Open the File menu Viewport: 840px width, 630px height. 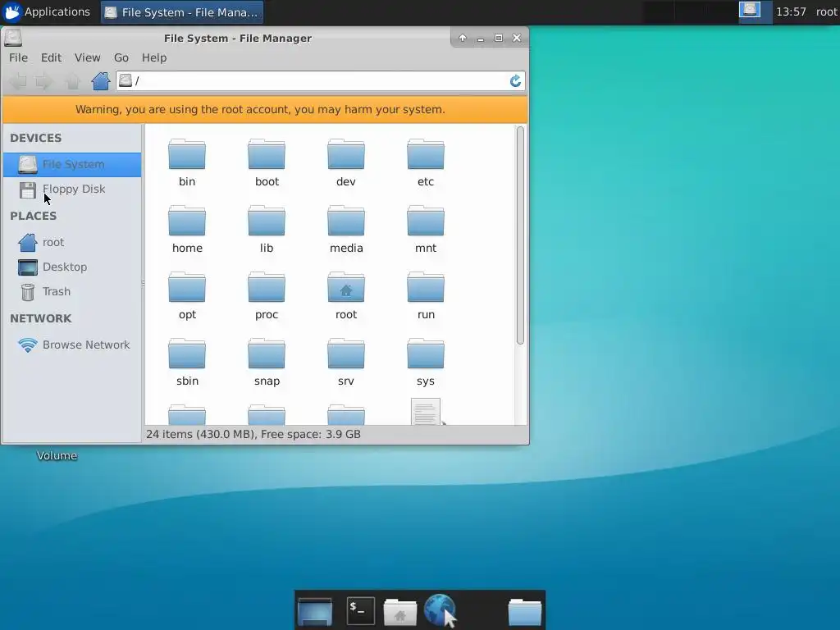(18, 58)
